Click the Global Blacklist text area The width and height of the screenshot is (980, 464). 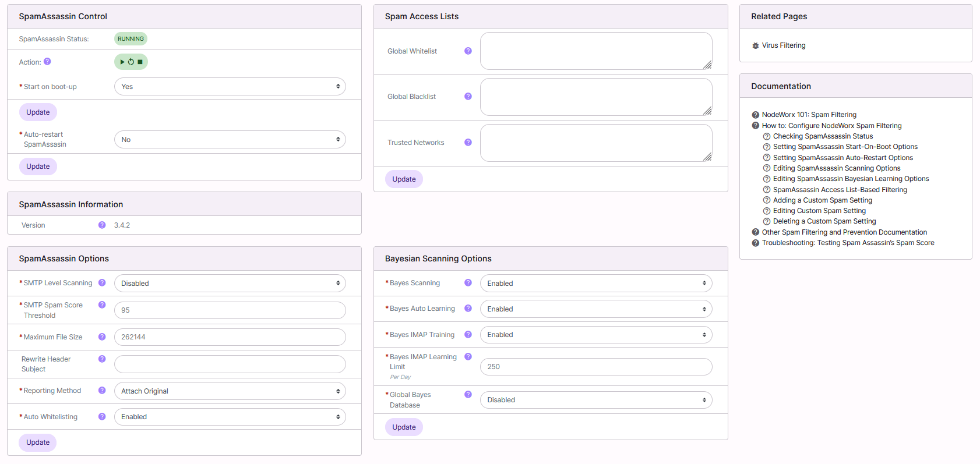click(x=595, y=97)
